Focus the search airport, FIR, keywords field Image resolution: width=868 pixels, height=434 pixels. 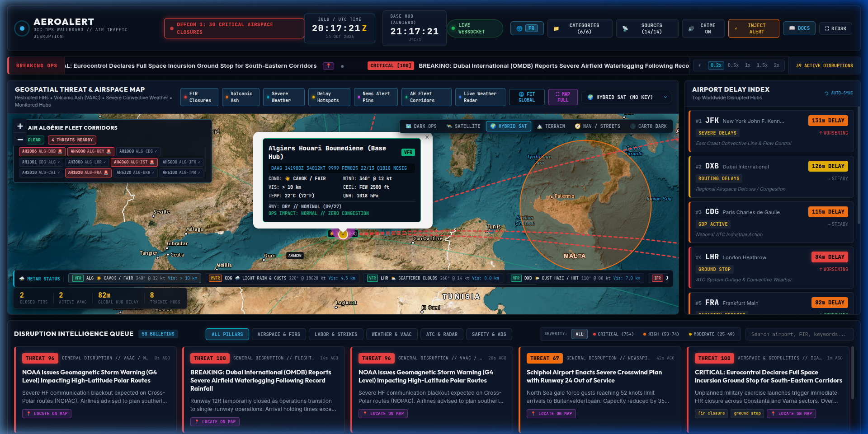(x=799, y=334)
